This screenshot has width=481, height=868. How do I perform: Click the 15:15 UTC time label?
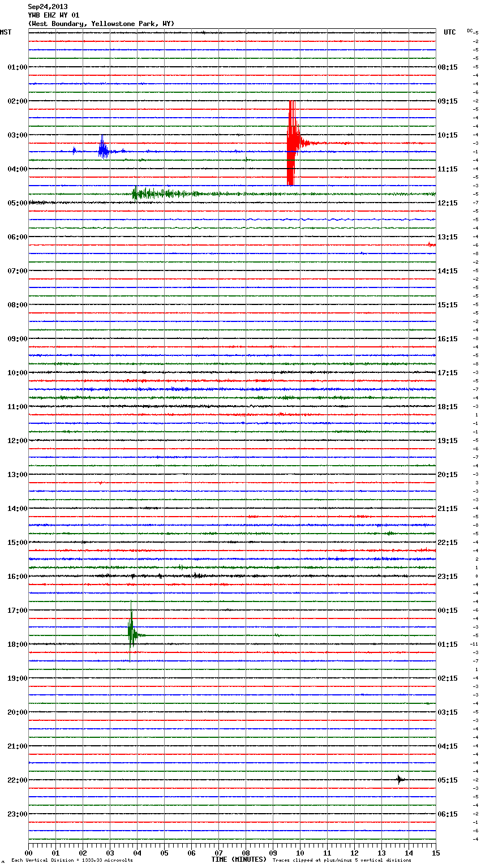click(448, 304)
